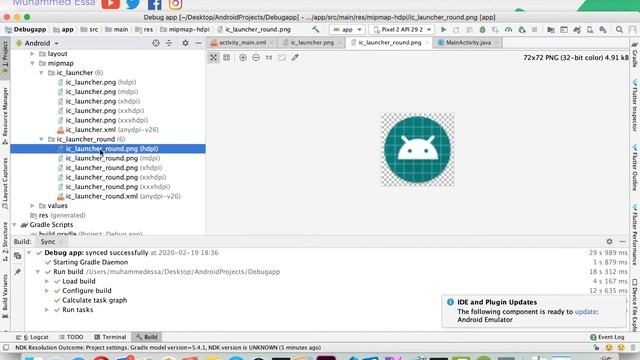Click Scroll from Source target icon
Image resolution: width=640 pixels, height=360 pixels.
click(x=156, y=43)
